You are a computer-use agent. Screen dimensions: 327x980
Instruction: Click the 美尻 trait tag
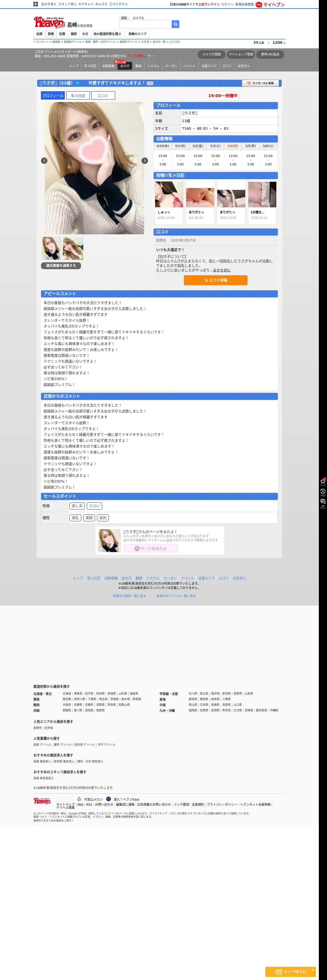(x=103, y=518)
